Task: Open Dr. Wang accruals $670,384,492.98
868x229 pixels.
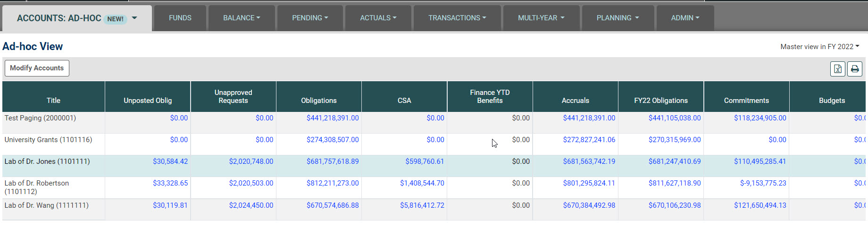Action: tap(589, 205)
